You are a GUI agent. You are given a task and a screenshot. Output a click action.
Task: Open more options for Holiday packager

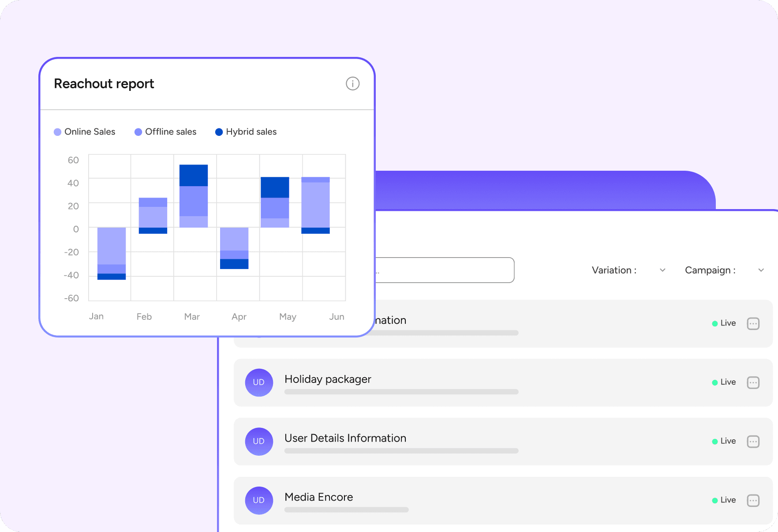pyautogui.click(x=753, y=382)
